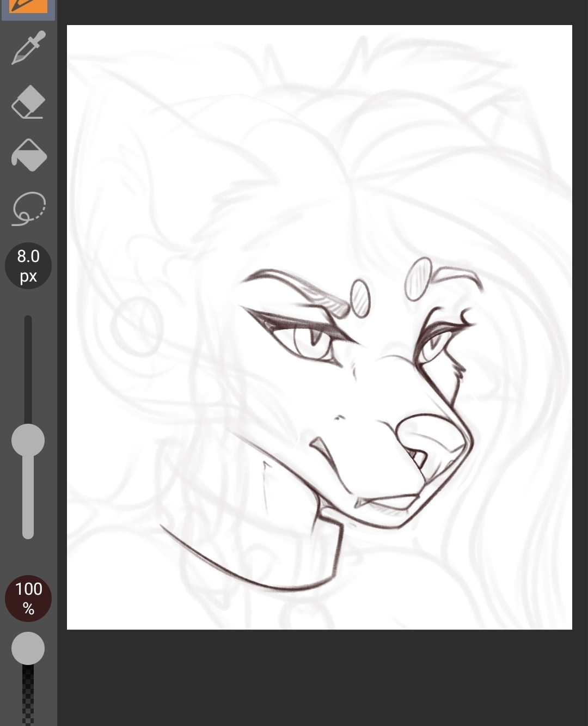Tap the 100 % opacity indicator
588x726 pixels.
click(28, 598)
